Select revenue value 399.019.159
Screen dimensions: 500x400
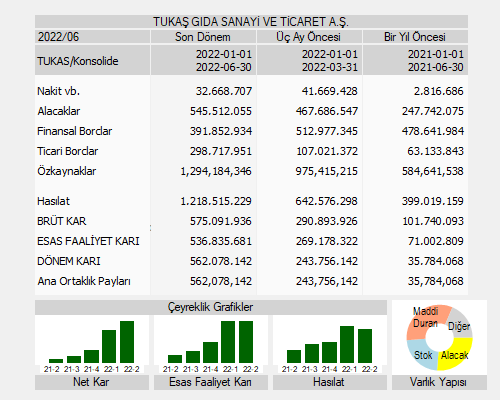433,201
